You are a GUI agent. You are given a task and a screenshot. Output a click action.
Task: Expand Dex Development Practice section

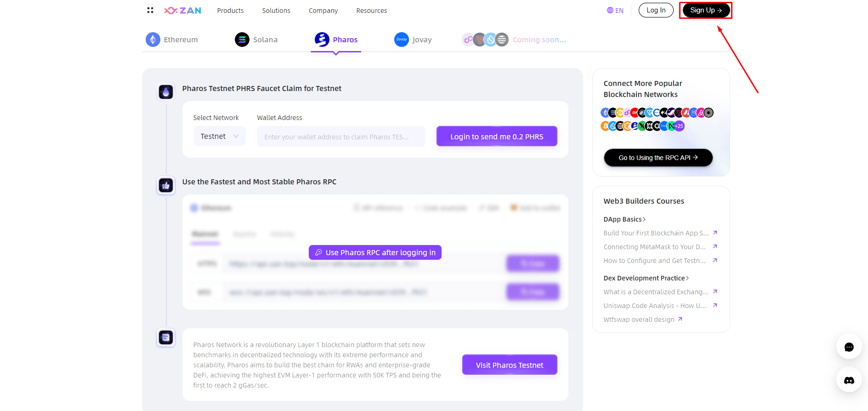click(x=646, y=278)
